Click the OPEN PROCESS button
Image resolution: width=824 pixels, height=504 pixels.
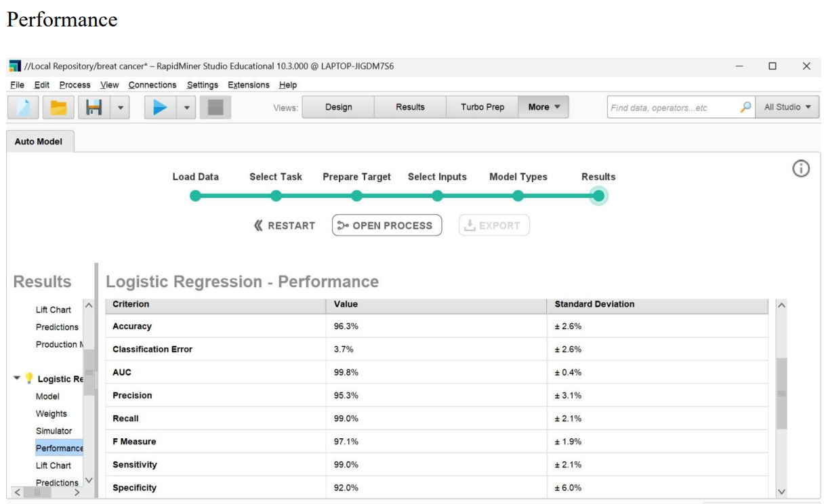pyautogui.click(x=386, y=226)
